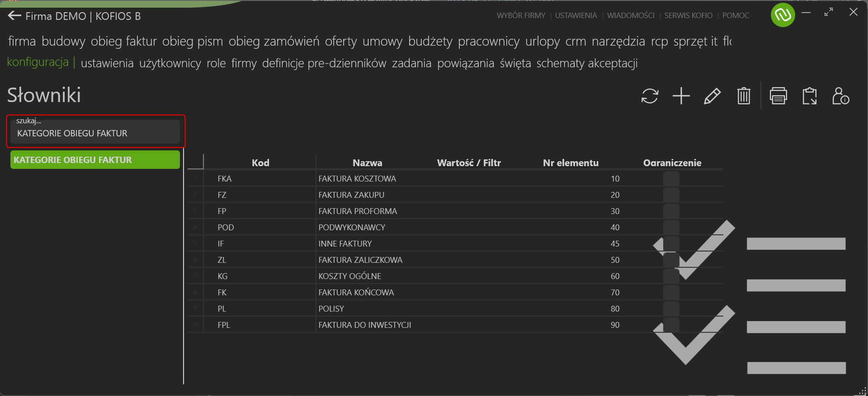Open the user info icon
868x396 pixels.
coord(841,96)
